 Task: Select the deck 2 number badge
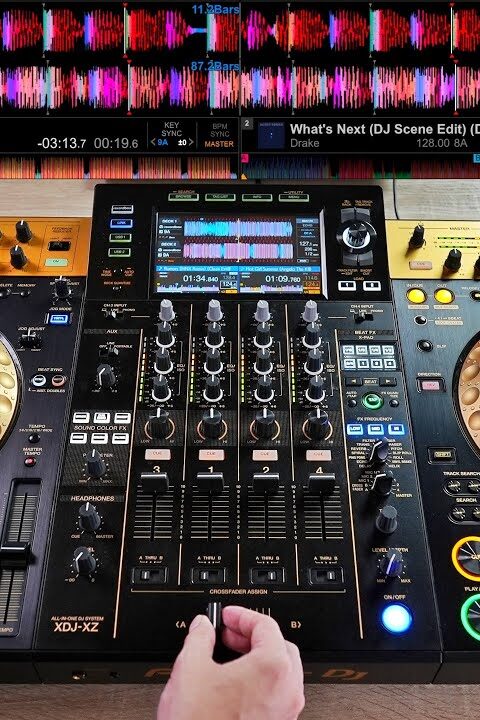(247, 124)
